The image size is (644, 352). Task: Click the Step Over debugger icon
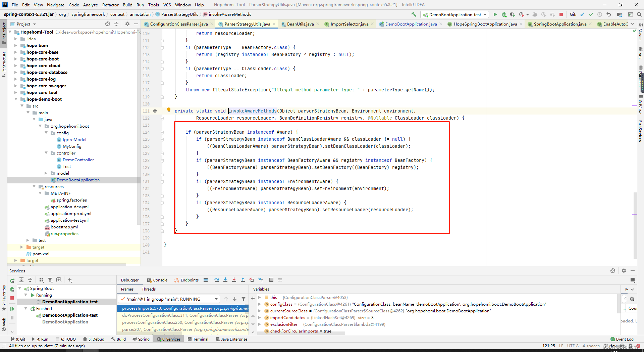(217, 280)
